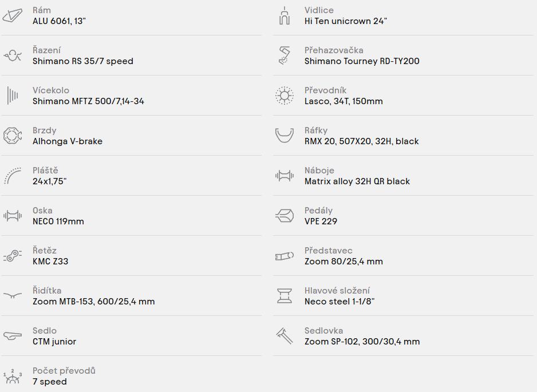Click the hub icon beside Náboje
The image size is (537, 392).
coord(285,176)
